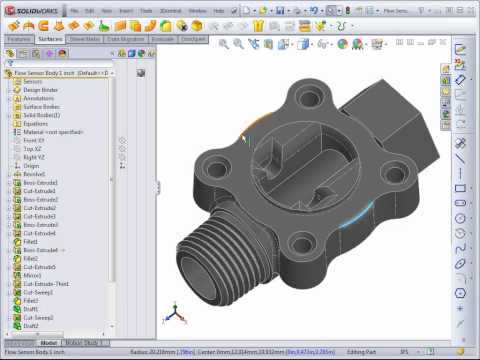480x360 pixels.
Task: Click the Zoom to Area icon
Action: [238, 44]
